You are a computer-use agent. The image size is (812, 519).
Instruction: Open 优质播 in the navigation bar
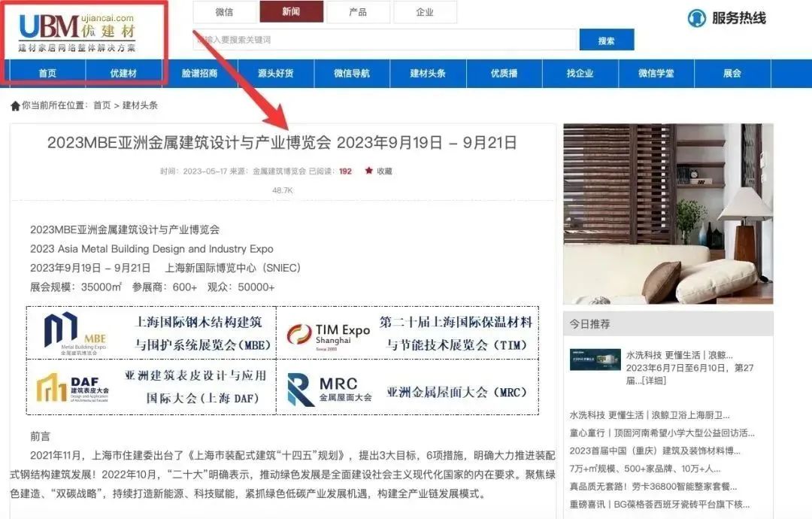[x=504, y=74]
